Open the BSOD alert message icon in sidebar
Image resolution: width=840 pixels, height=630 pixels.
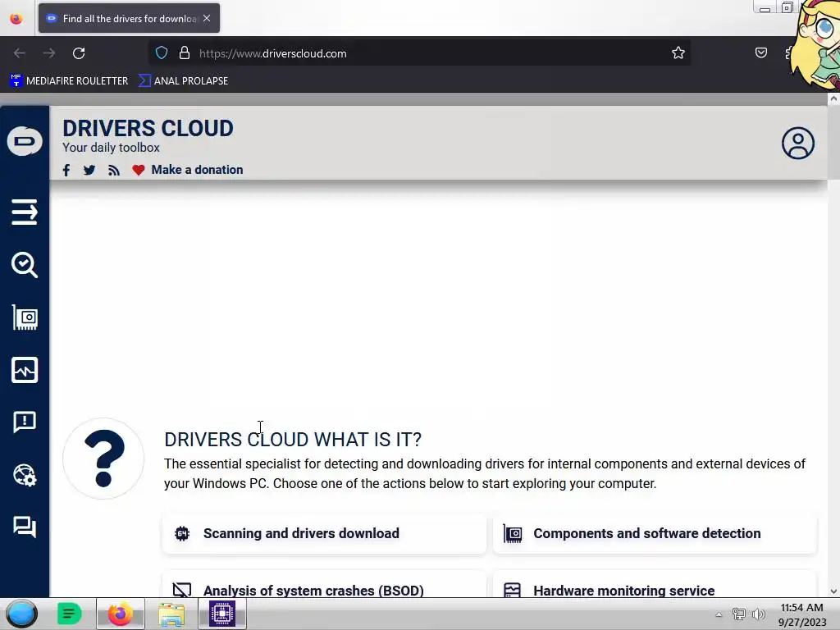tap(25, 422)
